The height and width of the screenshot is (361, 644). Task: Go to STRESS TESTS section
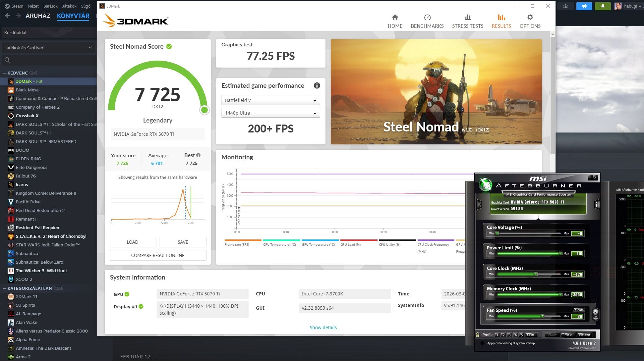(467, 21)
